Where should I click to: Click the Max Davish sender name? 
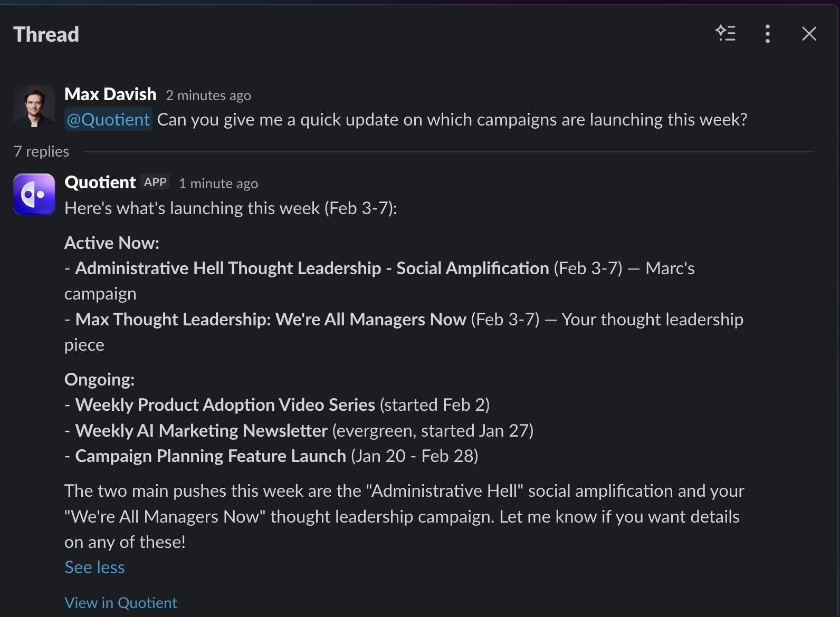tap(110, 94)
